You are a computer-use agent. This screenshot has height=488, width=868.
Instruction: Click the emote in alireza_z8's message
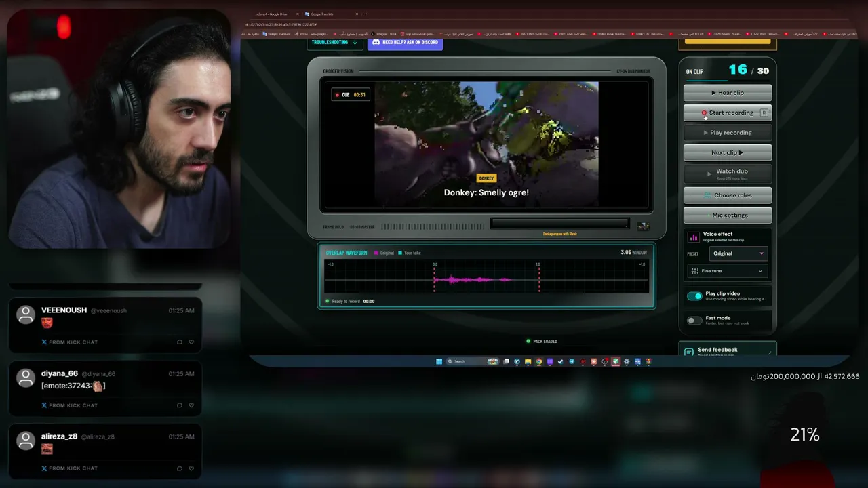pos(47,449)
